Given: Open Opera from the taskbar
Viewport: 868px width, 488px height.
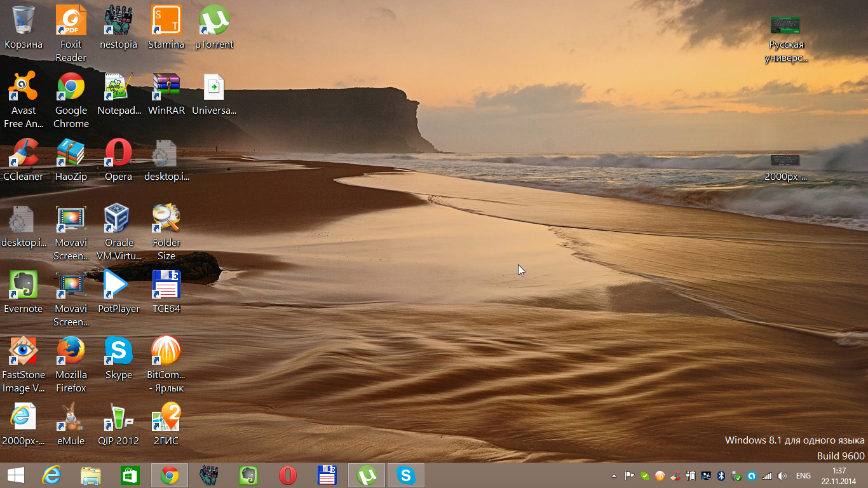Looking at the screenshot, I should click(x=288, y=475).
